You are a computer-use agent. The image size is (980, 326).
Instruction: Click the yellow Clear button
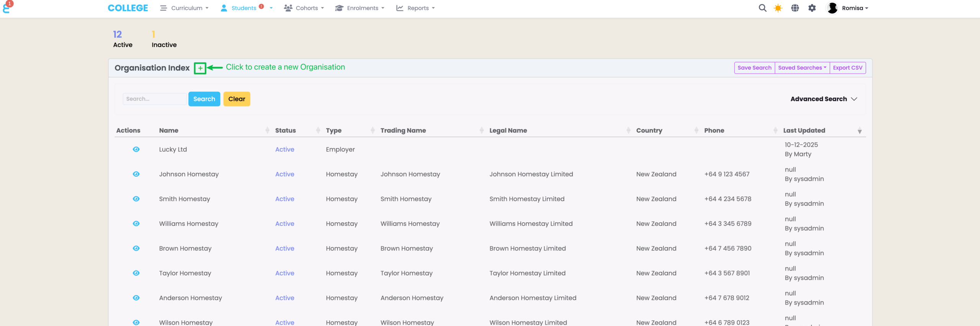pos(237,99)
